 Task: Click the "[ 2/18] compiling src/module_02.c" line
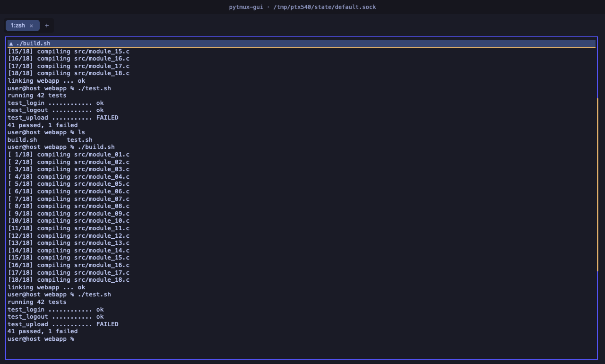tap(69, 162)
